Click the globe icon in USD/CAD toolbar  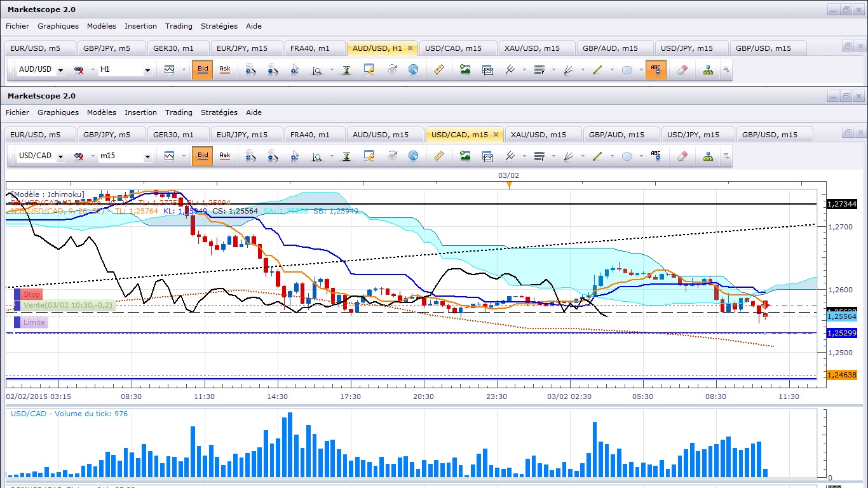point(413,156)
